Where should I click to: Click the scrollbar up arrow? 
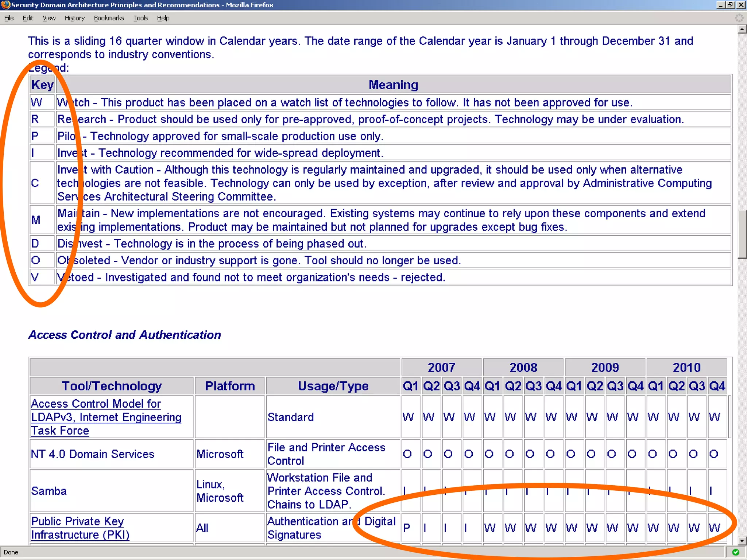pos(742,29)
